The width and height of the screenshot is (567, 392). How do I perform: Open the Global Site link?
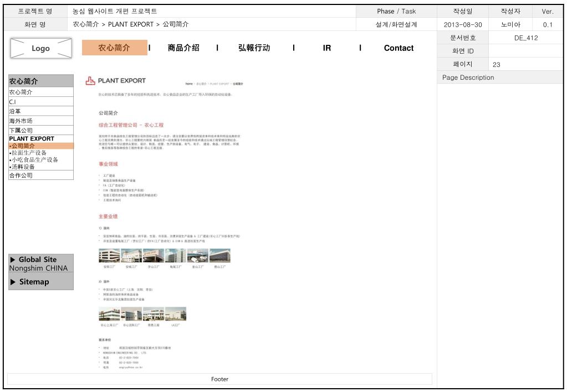coord(38,260)
